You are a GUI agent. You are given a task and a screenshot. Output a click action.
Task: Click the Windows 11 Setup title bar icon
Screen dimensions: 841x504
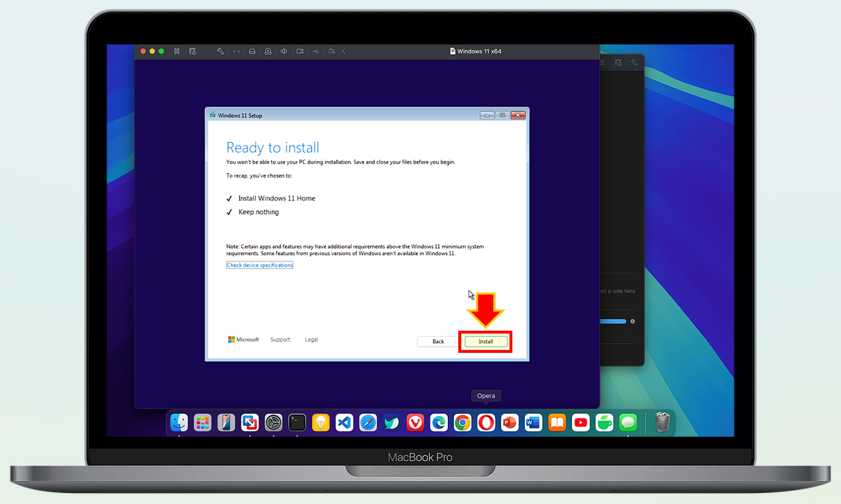click(x=213, y=115)
